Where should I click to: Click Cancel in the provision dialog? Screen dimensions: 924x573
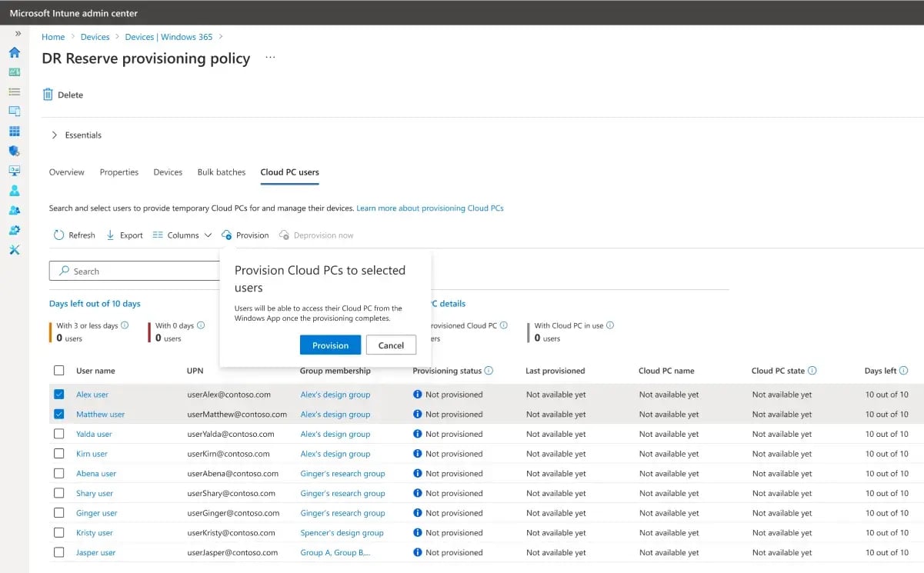coord(391,345)
